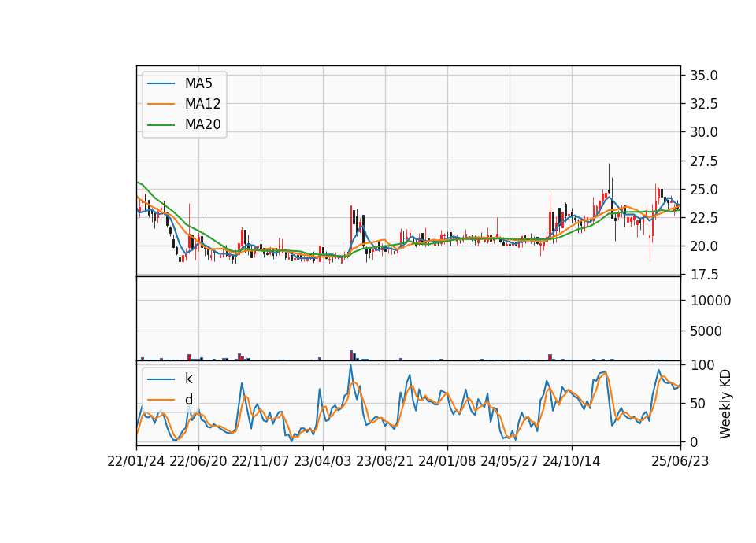This screenshot has height=543, width=756.
Task: Click the blue MA5 legend line sample
Action: [x=161, y=83]
